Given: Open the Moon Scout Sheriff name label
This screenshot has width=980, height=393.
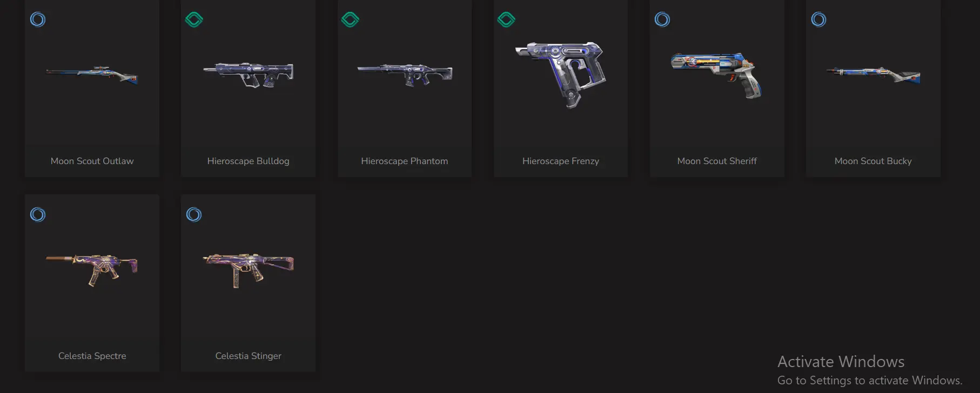Looking at the screenshot, I should pos(717,161).
